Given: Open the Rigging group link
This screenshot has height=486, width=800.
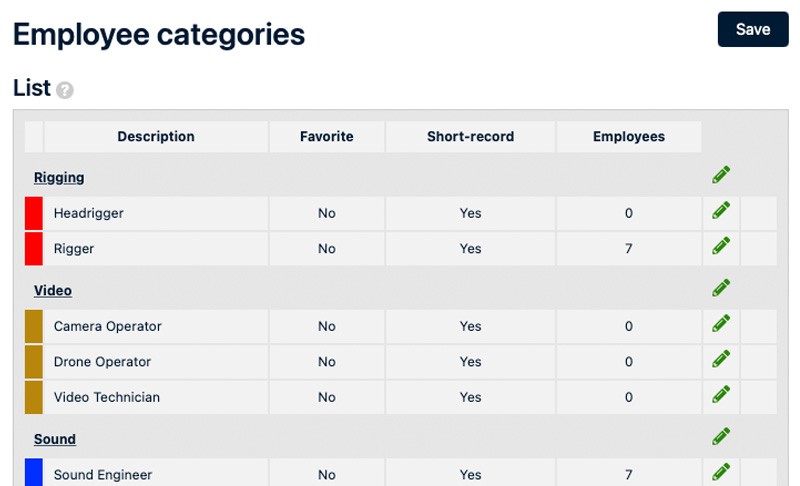Looking at the screenshot, I should [x=59, y=178].
